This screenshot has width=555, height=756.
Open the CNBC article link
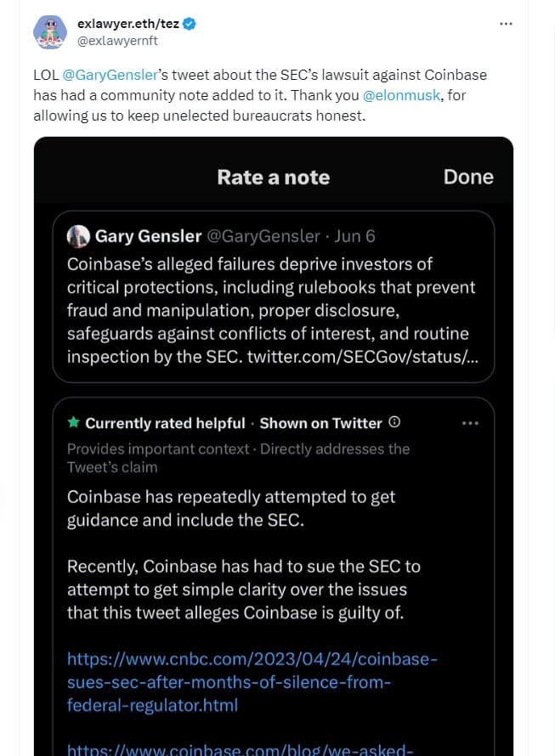[x=254, y=681]
